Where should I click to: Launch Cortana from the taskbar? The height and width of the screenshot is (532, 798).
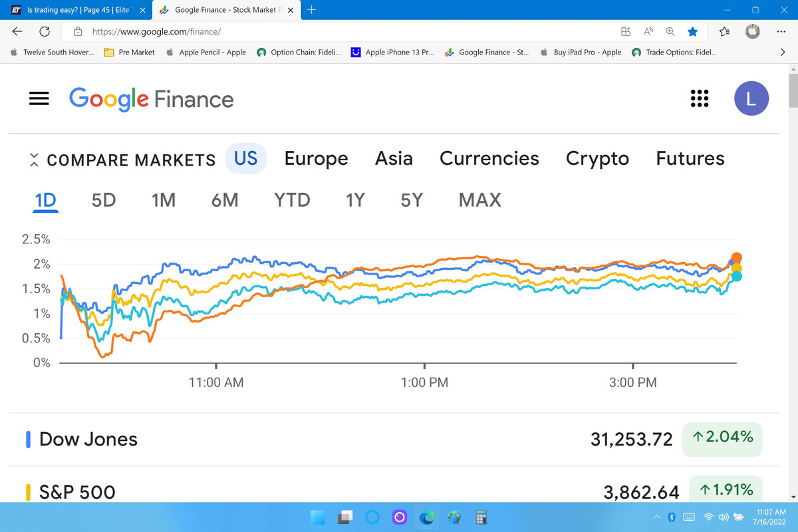point(372,517)
